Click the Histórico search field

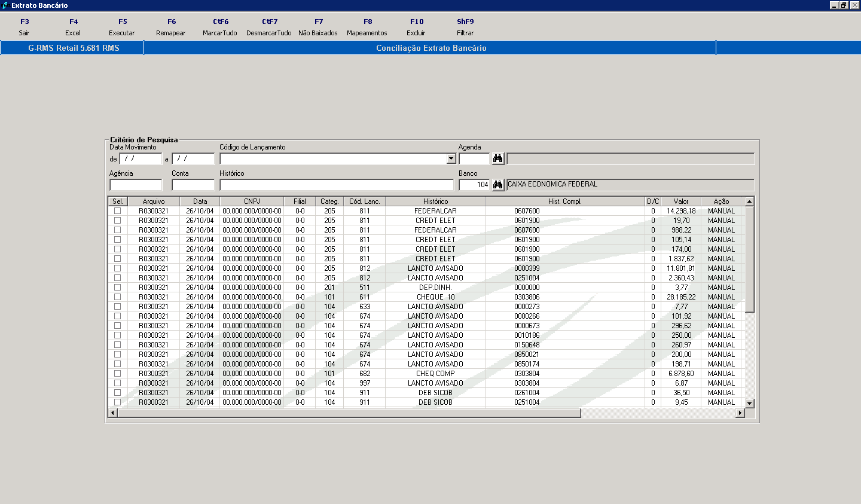click(x=337, y=185)
